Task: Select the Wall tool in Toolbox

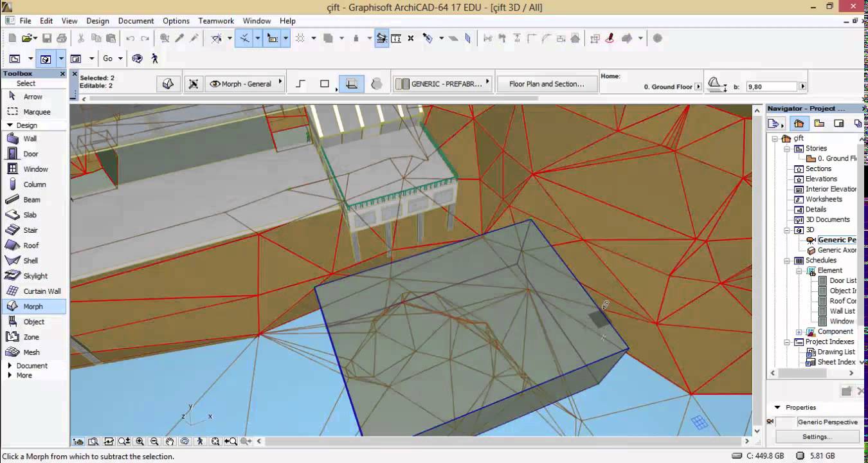Action: [30, 138]
